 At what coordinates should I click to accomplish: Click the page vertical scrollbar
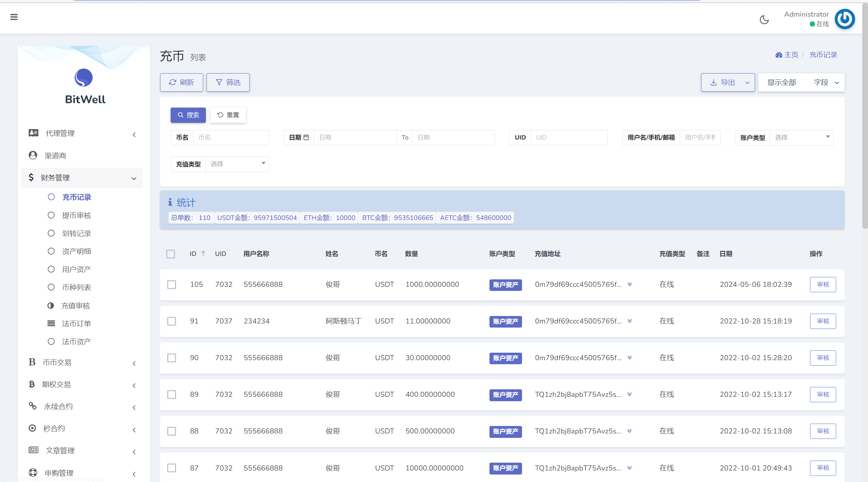(x=865, y=115)
